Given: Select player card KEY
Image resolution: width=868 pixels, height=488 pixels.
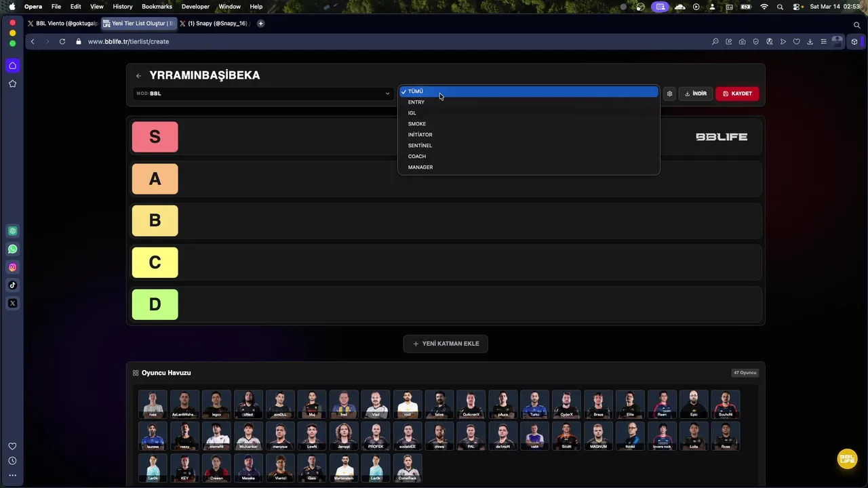Looking at the screenshot, I should 184,468.
